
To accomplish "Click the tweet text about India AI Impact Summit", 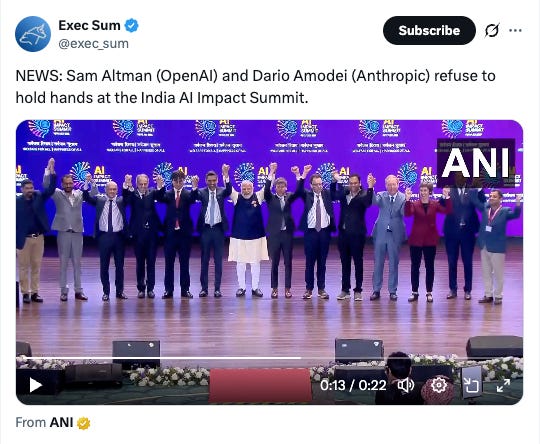I will tap(255, 87).
